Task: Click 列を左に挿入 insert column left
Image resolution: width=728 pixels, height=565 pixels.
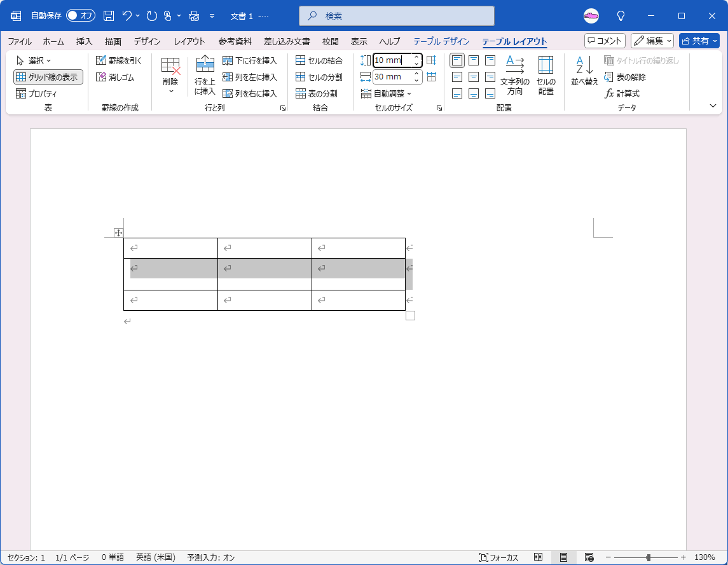Action: pyautogui.click(x=250, y=77)
